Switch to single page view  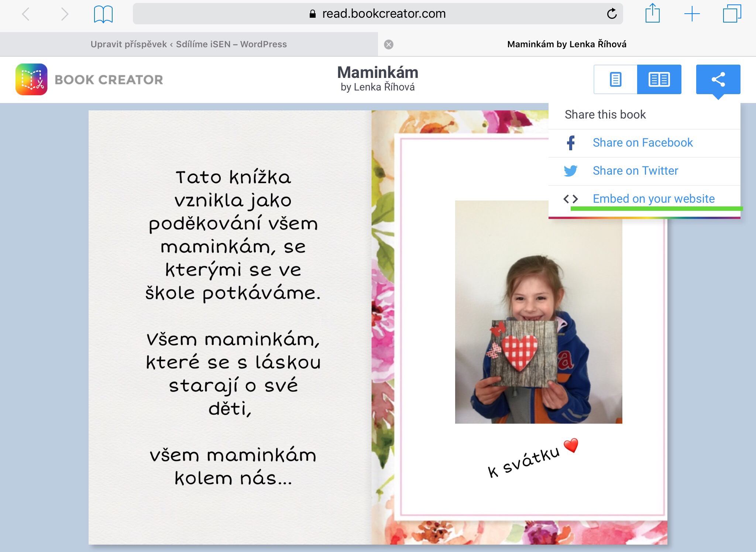tap(615, 79)
